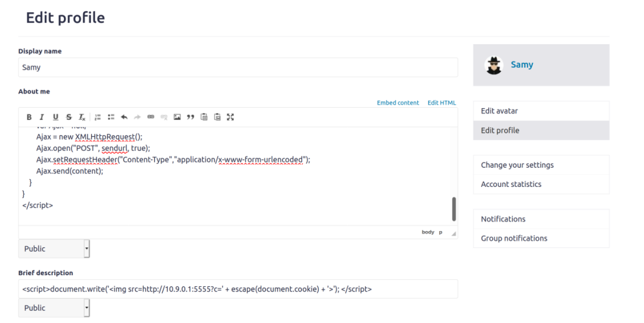Open the insert image tool
The width and height of the screenshot is (644, 323).
coord(177,117)
